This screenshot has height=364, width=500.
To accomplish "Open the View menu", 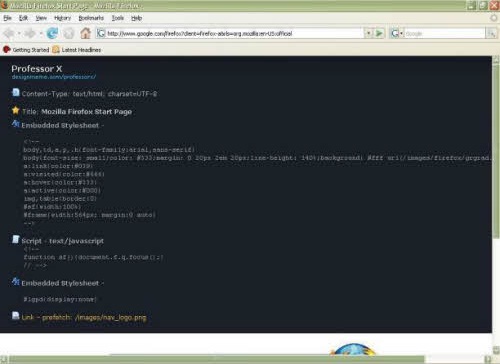I will 41,18.
